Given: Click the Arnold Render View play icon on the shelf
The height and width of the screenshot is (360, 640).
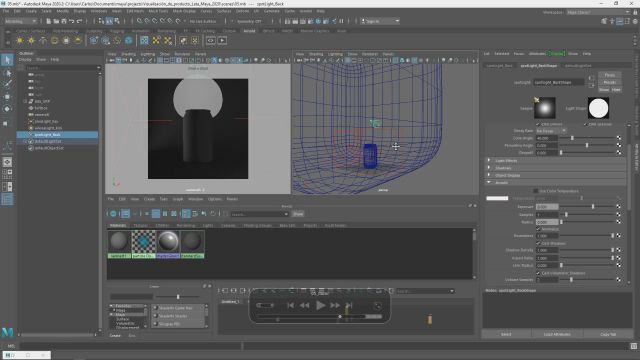Looking at the screenshot, I should (x=222, y=40).
